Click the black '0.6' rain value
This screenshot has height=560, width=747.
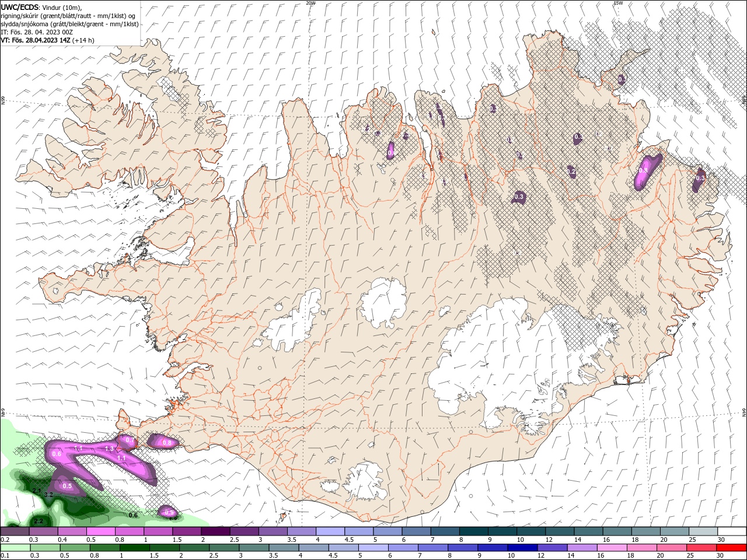133,515
